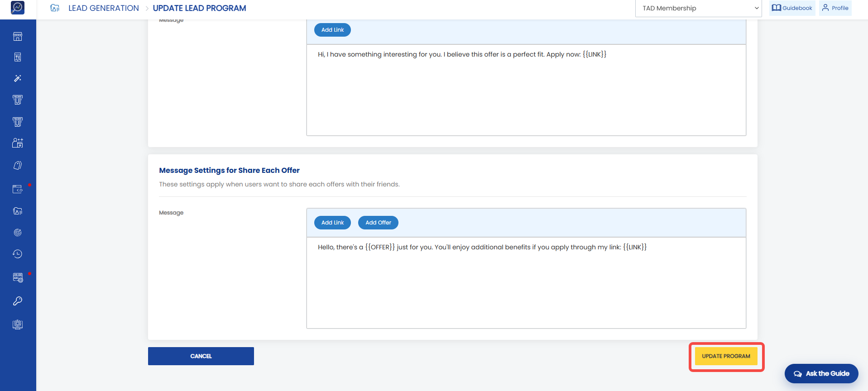This screenshot has width=868, height=391.
Task: Open the key icon in sidebar
Action: (18, 301)
